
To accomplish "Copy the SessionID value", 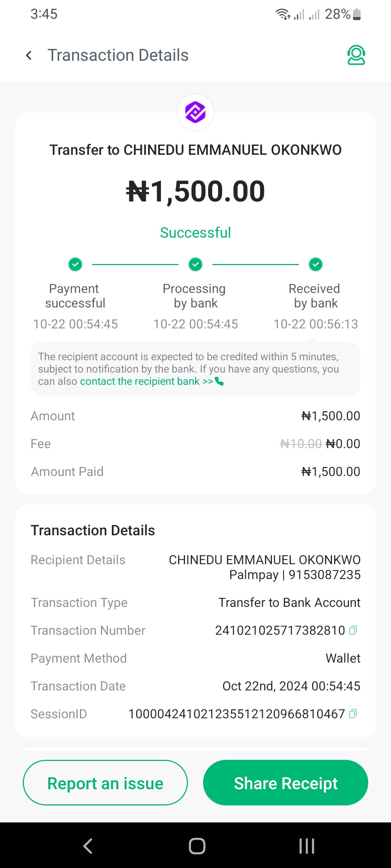I will click(353, 714).
